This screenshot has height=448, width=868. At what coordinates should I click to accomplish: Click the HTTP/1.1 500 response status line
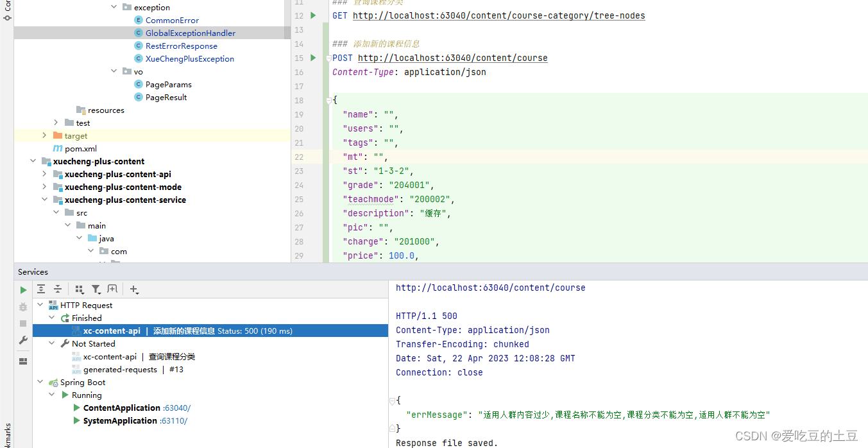(427, 316)
